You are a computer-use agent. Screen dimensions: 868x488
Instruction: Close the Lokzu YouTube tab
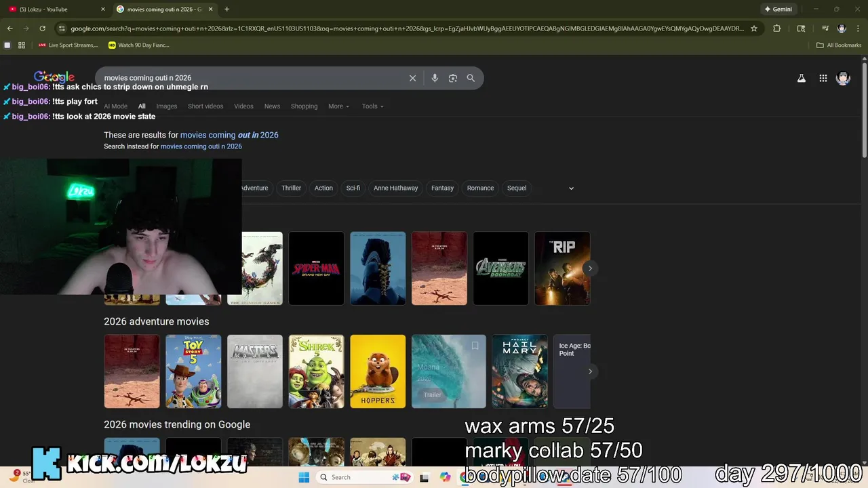coord(103,9)
